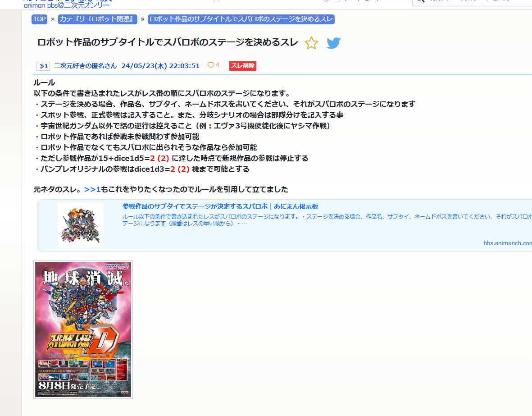Click the »1 post number button
532x416 pixels.
[x=43, y=66]
